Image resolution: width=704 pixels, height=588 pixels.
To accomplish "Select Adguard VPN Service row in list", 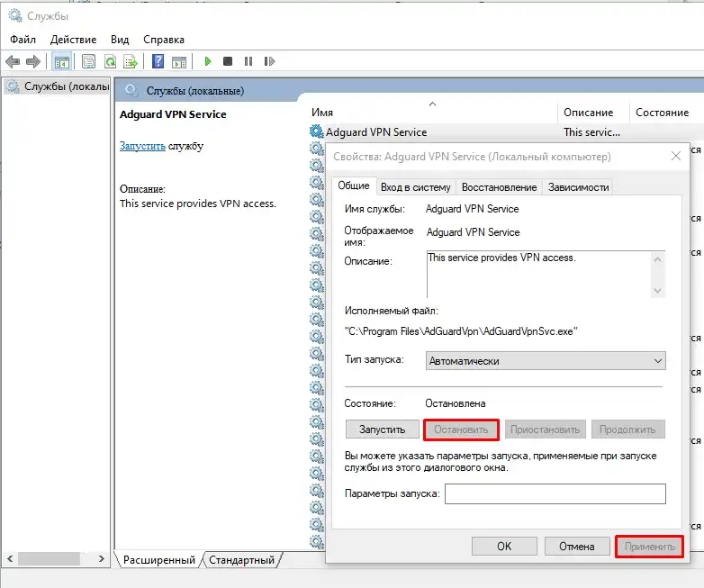I will click(x=506, y=132).
